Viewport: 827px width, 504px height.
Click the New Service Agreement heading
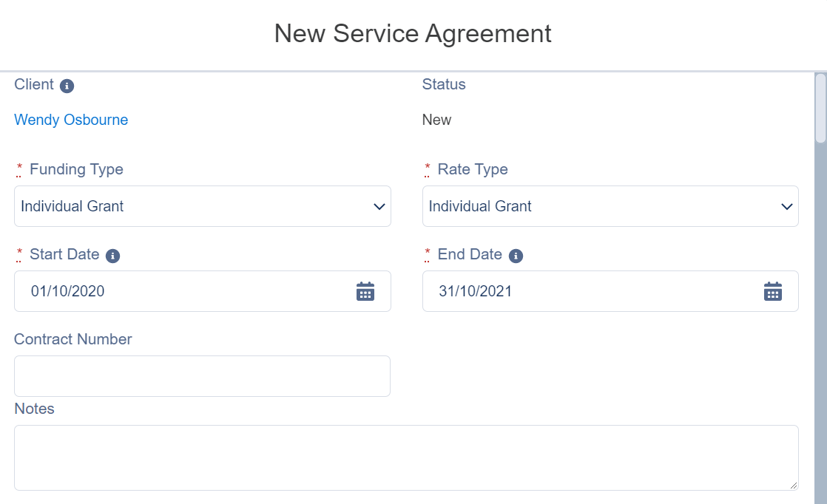[x=413, y=33]
